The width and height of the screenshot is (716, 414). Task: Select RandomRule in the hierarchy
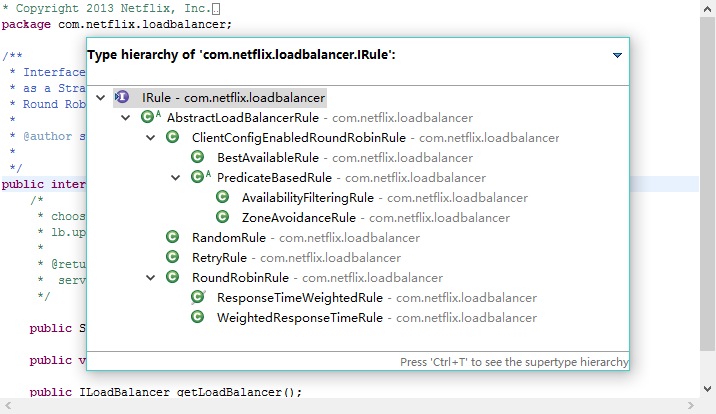(x=306, y=238)
